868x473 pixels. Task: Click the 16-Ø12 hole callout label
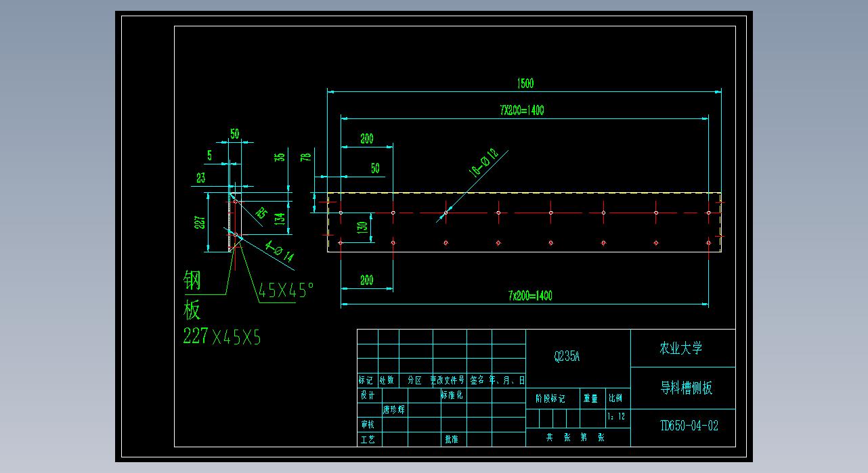485,162
